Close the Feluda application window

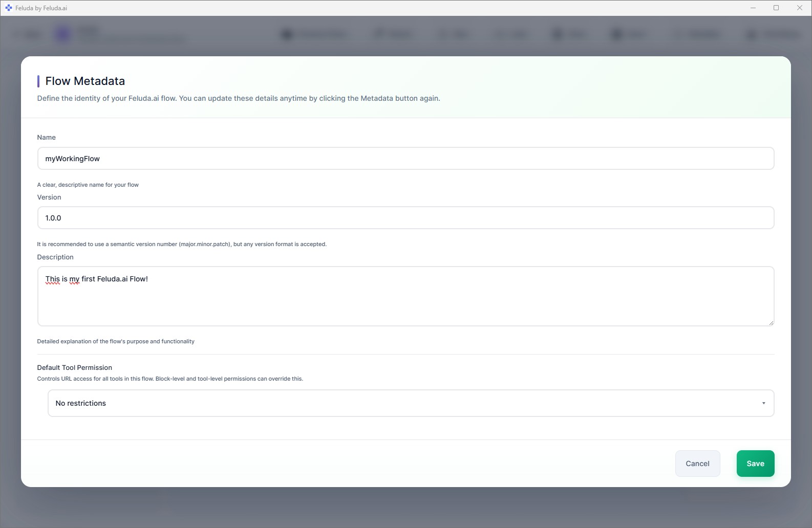(x=799, y=8)
